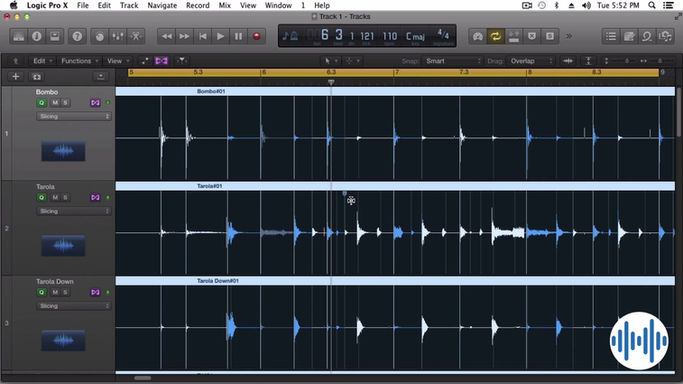Viewport: 683px width, 384px height.
Task: Select Bombo track waveform icon
Action: pyautogui.click(x=63, y=151)
